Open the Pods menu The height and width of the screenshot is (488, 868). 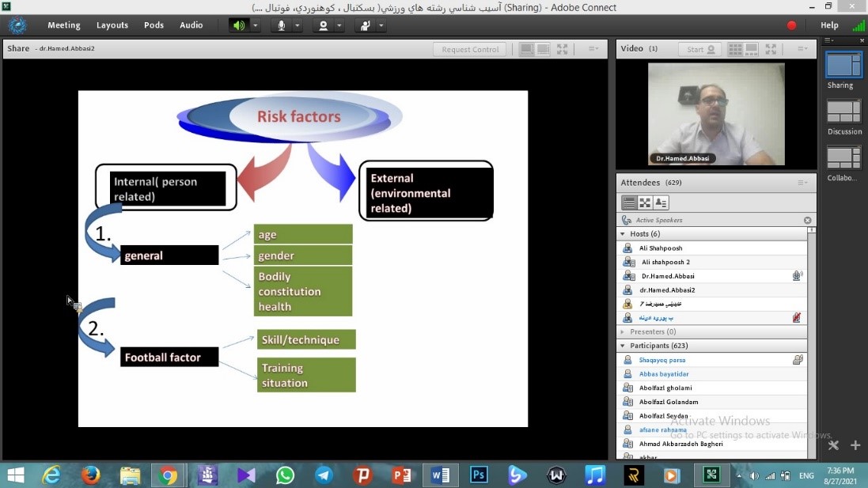154,25
